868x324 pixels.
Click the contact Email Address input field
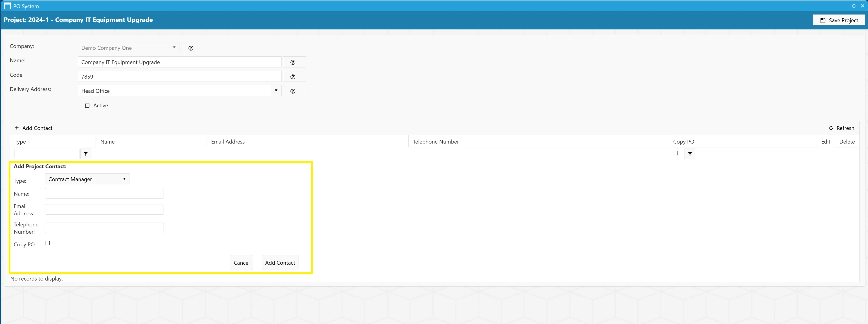(104, 209)
